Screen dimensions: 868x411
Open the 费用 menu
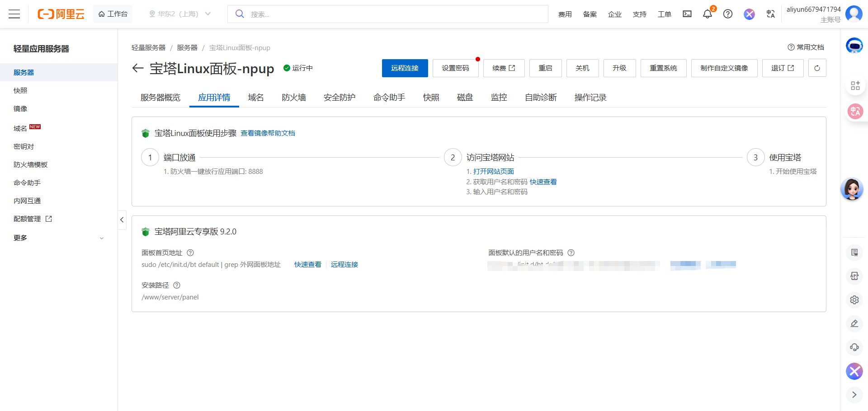(565, 14)
